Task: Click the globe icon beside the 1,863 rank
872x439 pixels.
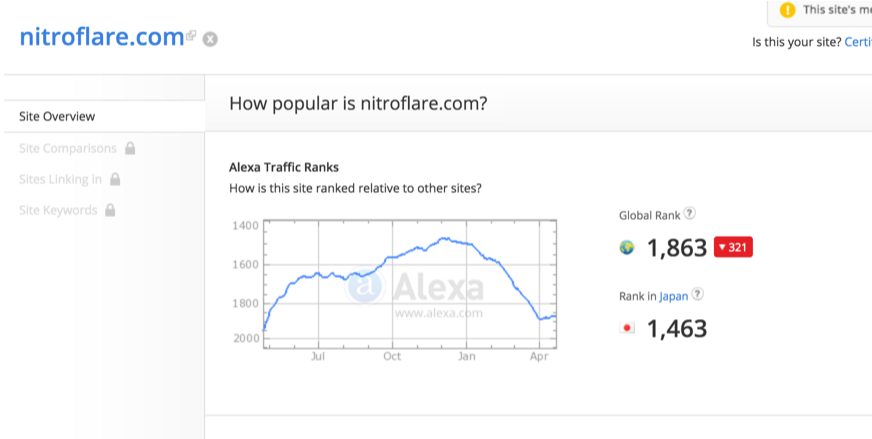Action: coord(628,248)
